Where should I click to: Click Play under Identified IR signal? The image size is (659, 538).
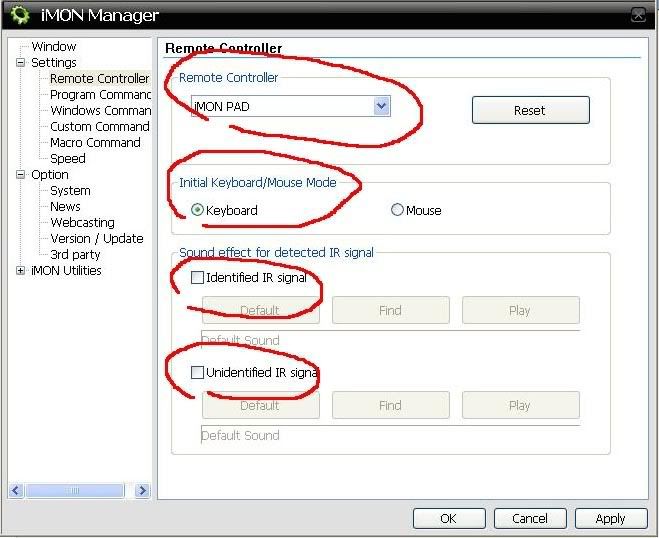tap(521, 310)
